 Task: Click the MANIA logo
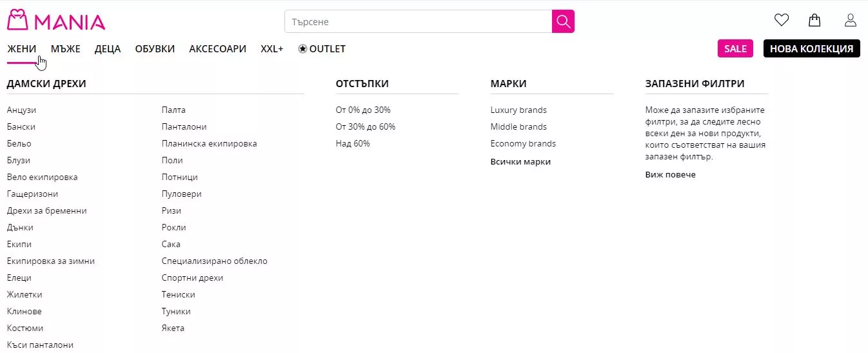point(56,21)
